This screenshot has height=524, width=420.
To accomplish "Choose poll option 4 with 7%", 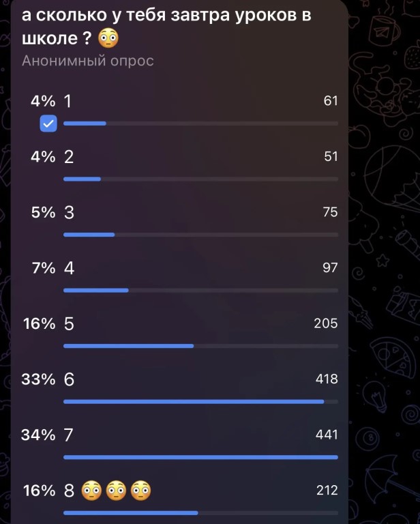I will pyautogui.click(x=180, y=276).
